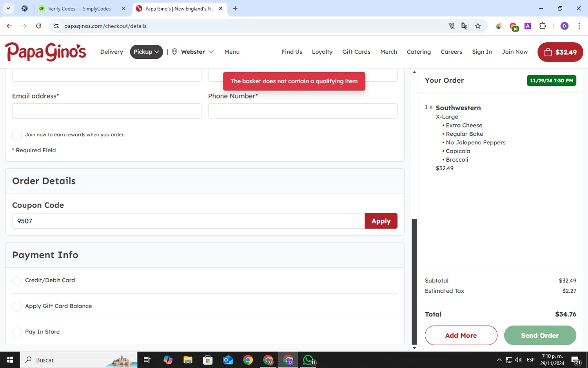Go to the Loyalty page

[x=322, y=52]
